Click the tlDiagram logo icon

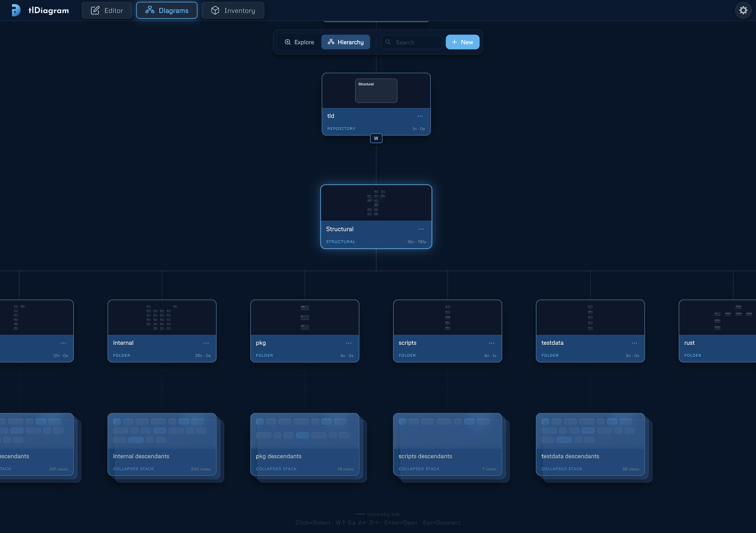[x=15, y=10]
